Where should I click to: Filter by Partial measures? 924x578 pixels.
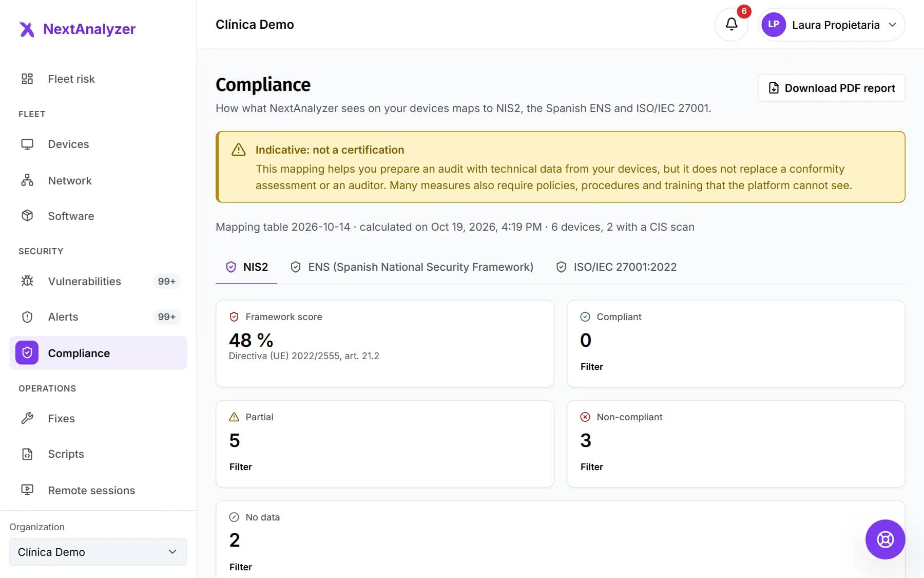[x=240, y=467]
